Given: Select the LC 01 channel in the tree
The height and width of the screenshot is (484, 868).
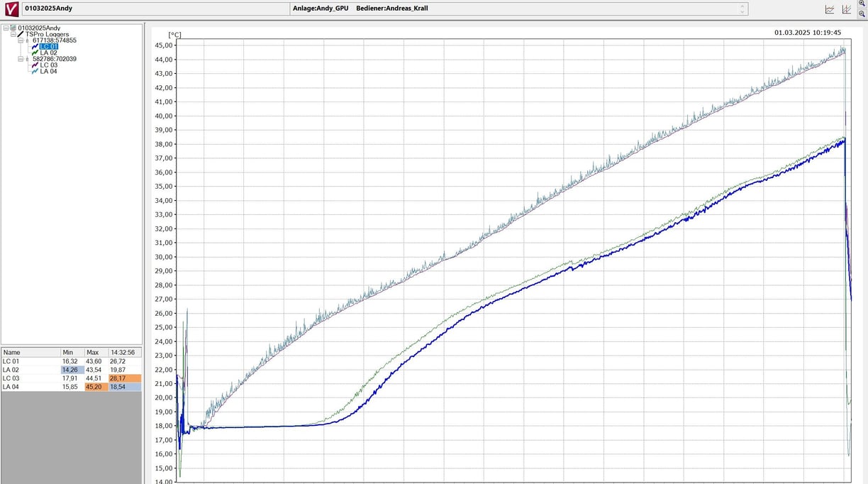Looking at the screenshot, I should tap(49, 47).
